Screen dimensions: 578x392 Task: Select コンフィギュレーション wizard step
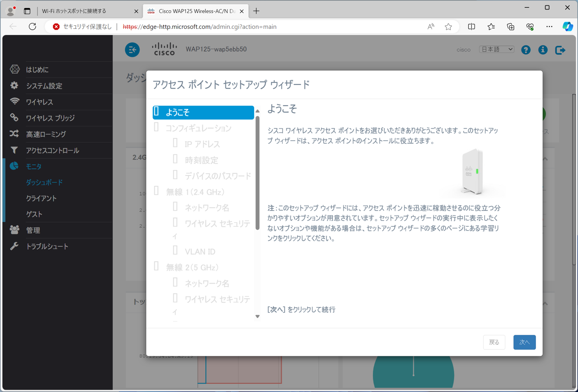pyautogui.click(x=198, y=129)
